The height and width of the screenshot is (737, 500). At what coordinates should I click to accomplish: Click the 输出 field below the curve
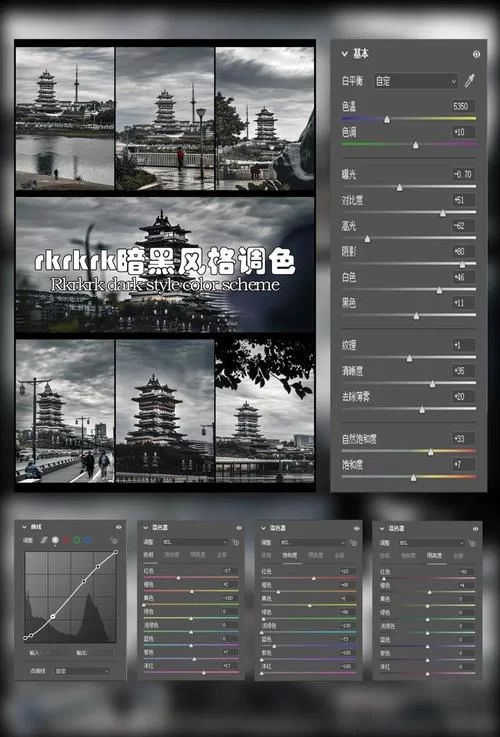click(101, 653)
